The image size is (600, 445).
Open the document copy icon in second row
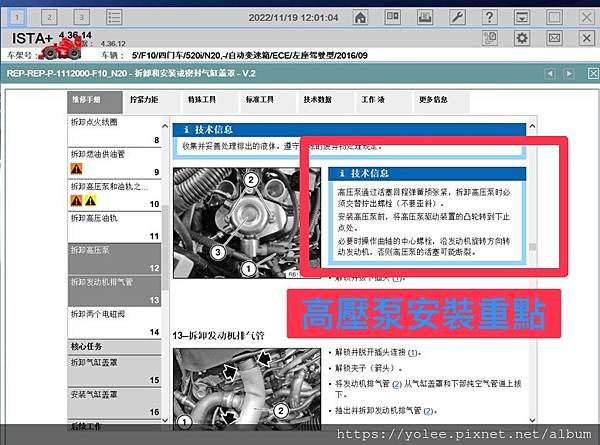[x=489, y=38]
